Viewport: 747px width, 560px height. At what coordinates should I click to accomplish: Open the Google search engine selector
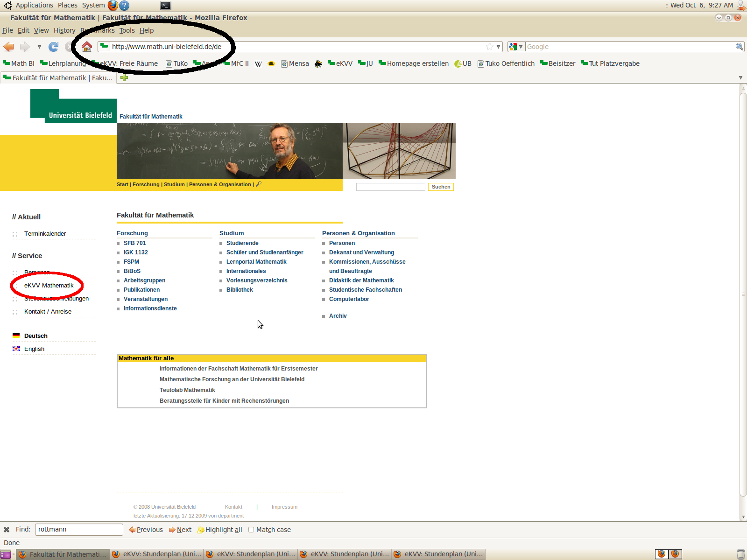point(516,47)
